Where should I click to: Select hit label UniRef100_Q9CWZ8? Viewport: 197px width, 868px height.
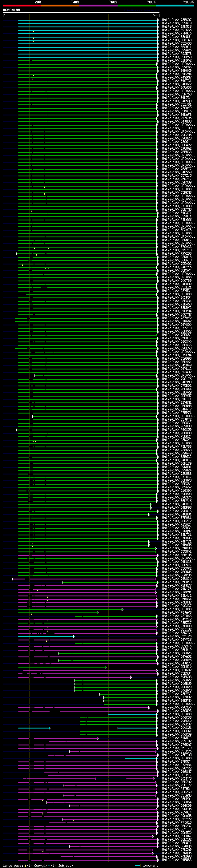177,139
